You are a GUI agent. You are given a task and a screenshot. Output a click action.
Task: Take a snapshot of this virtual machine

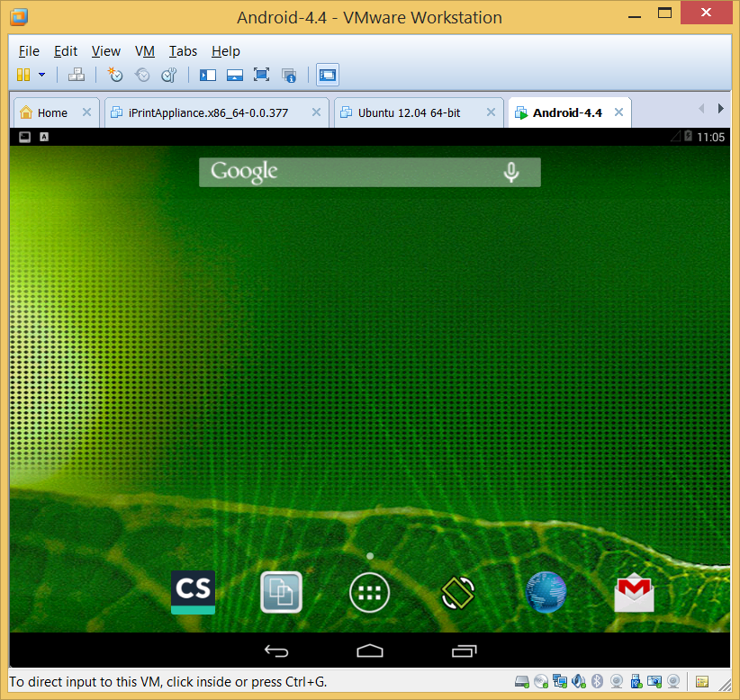pos(115,75)
